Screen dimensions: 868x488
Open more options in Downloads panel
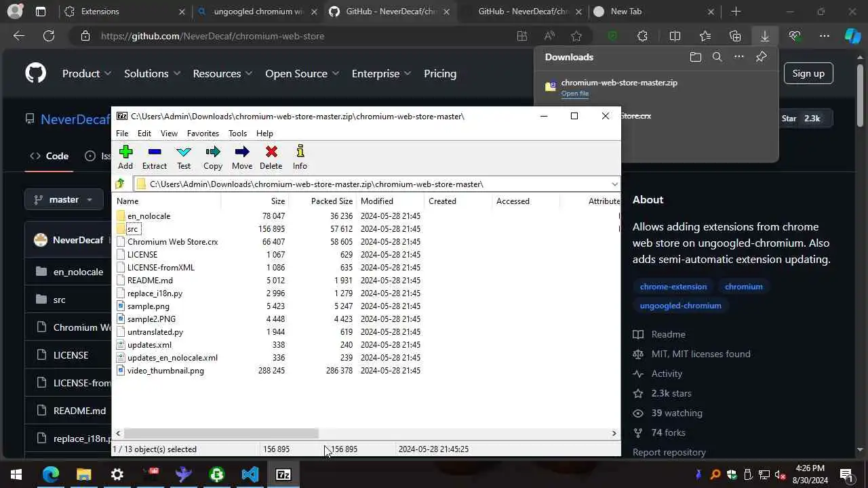point(739,57)
